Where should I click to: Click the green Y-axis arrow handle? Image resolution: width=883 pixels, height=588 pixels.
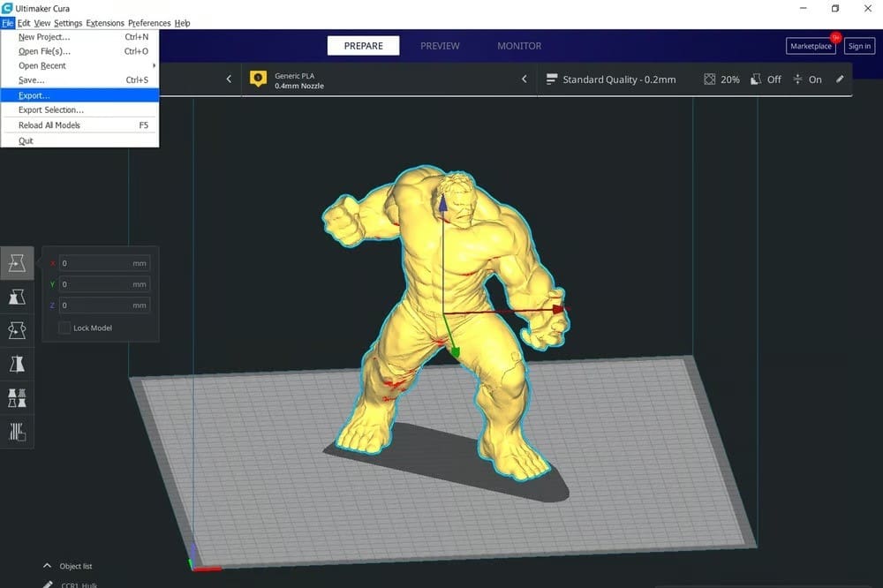(455, 351)
